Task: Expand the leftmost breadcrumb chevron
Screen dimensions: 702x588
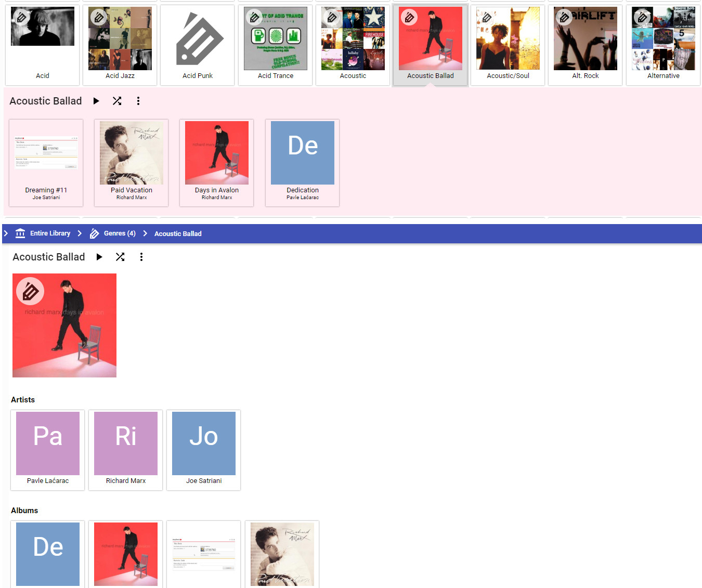Action: click(x=6, y=233)
